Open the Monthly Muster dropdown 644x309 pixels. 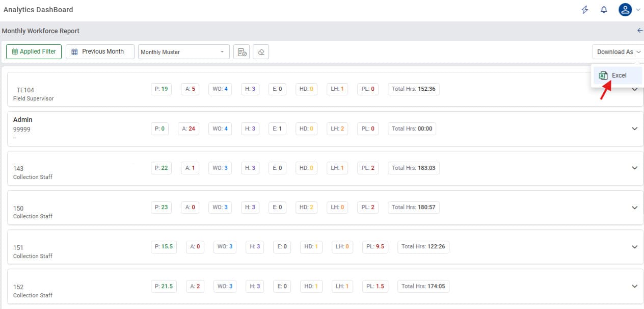click(x=182, y=52)
